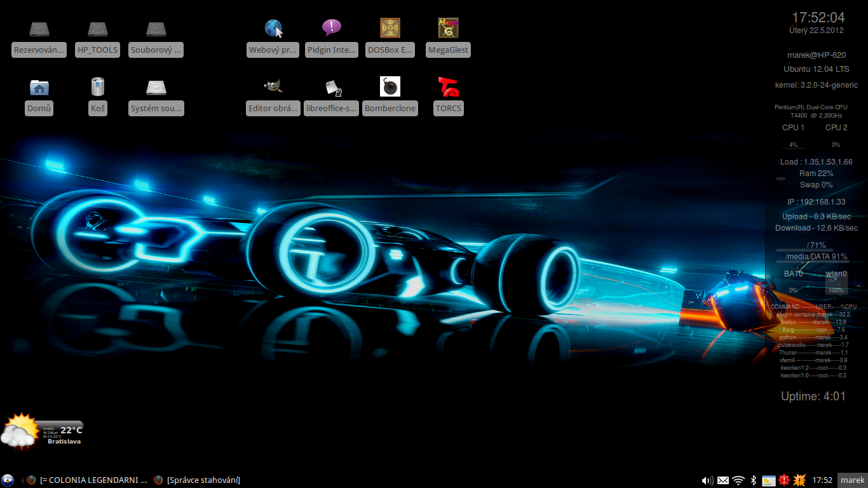Click the 17:52 panel clock
This screenshot has height=488, width=868.
823,480
